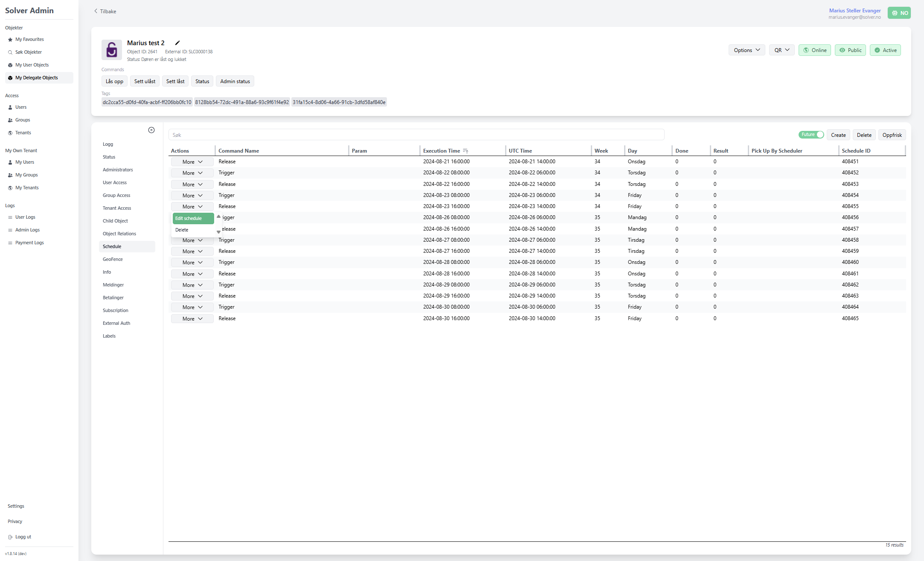Expand More for schedule 408455
This screenshot has width=924, height=561.
pos(192,207)
